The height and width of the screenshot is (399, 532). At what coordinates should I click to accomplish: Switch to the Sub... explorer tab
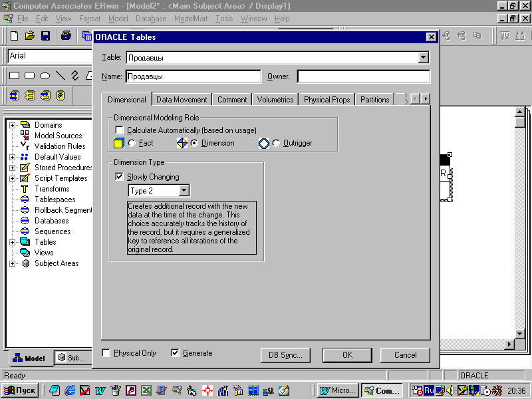[73, 358]
